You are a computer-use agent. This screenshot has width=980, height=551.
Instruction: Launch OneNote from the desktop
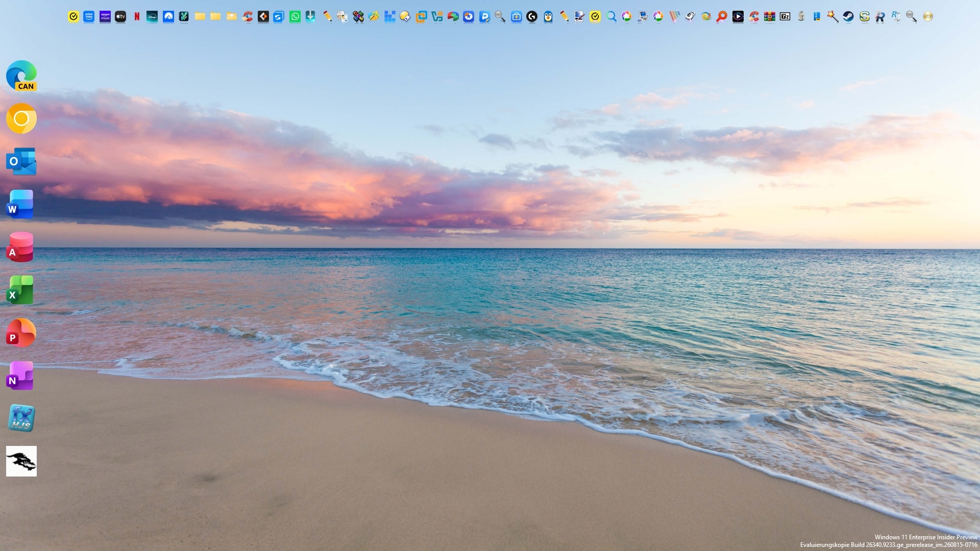(x=20, y=375)
